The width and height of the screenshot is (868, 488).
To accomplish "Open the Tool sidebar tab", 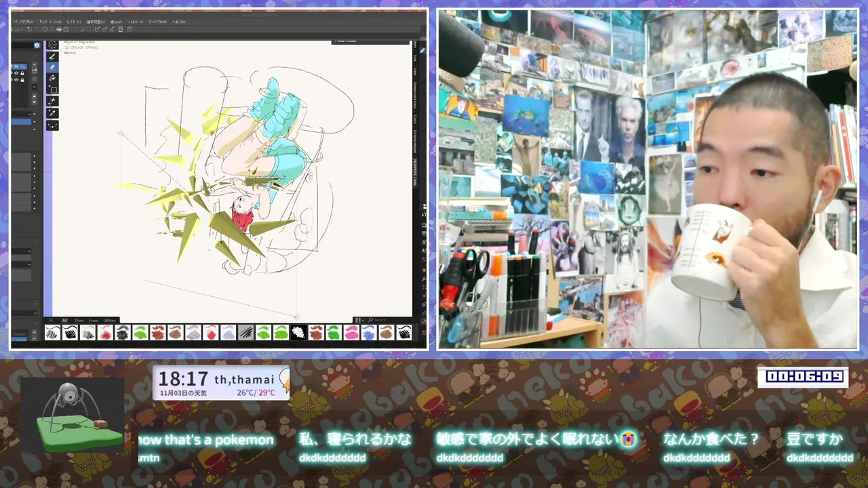I will (415, 57).
